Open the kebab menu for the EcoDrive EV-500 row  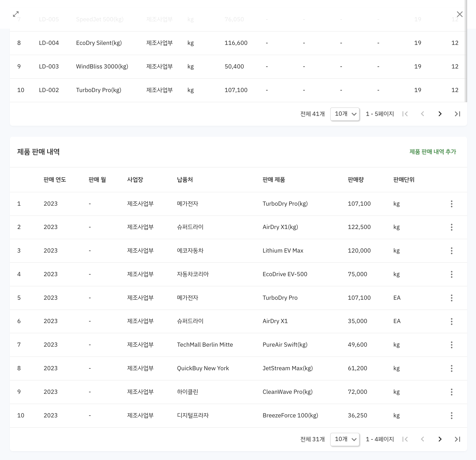click(451, 274)
